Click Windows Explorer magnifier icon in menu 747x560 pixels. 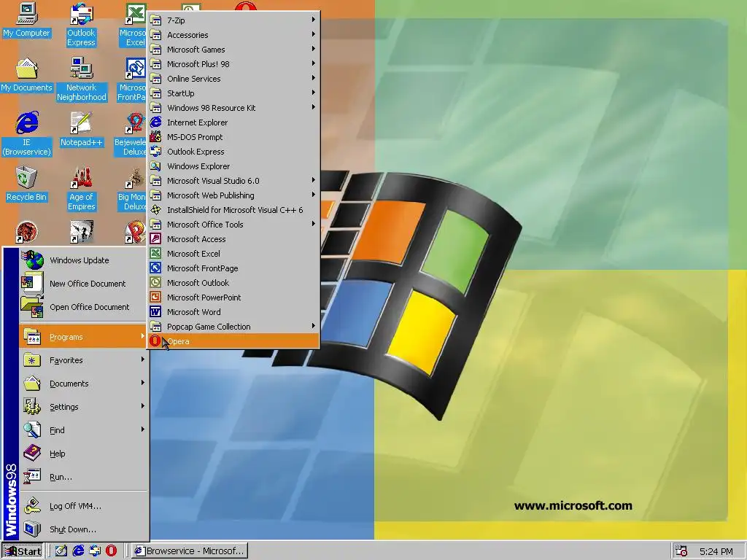[x=155, y=166]
